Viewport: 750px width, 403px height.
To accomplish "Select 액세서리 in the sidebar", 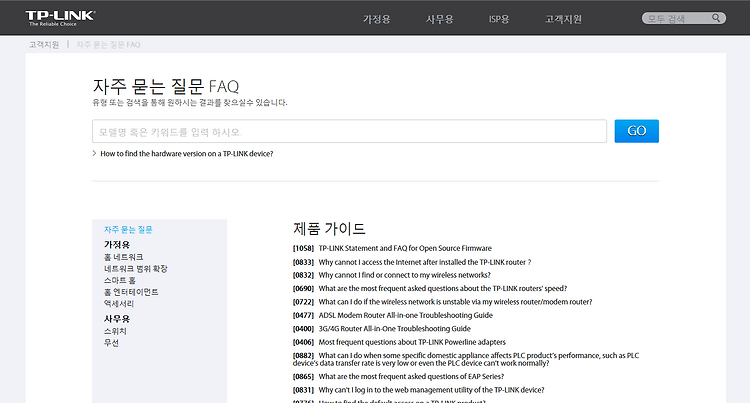I will coord(119,304).
